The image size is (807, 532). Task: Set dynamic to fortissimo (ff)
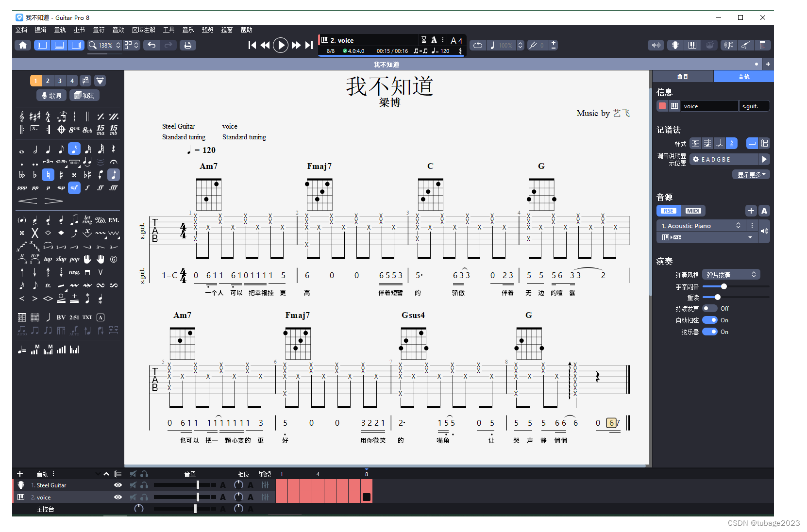point(101,188)
